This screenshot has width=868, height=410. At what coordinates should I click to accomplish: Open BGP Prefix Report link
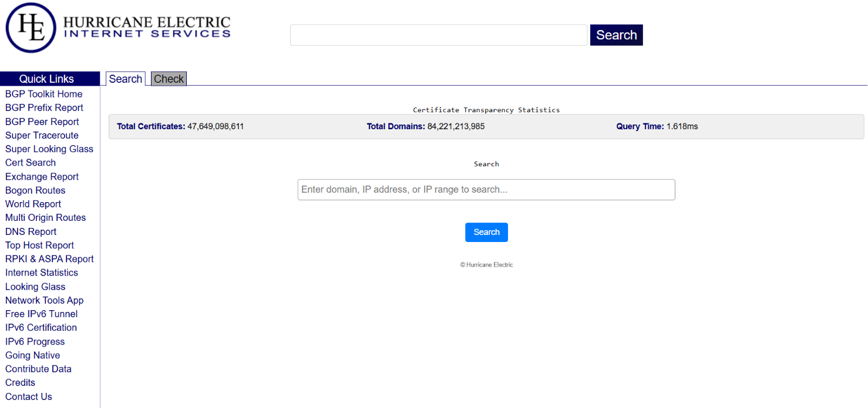click(44, 107)
